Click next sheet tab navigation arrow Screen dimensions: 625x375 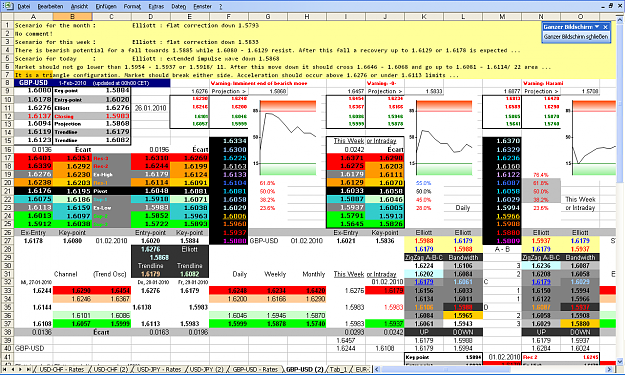[21, 369]
